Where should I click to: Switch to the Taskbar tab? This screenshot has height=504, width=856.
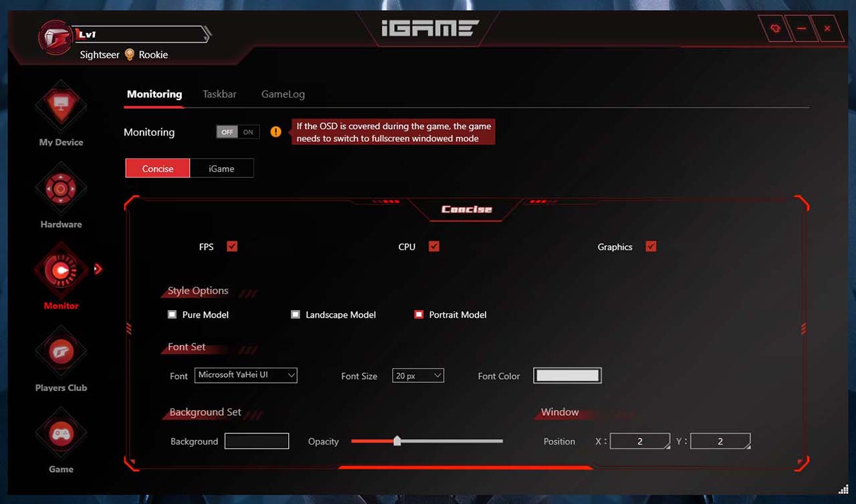click(x=219, y=94)
